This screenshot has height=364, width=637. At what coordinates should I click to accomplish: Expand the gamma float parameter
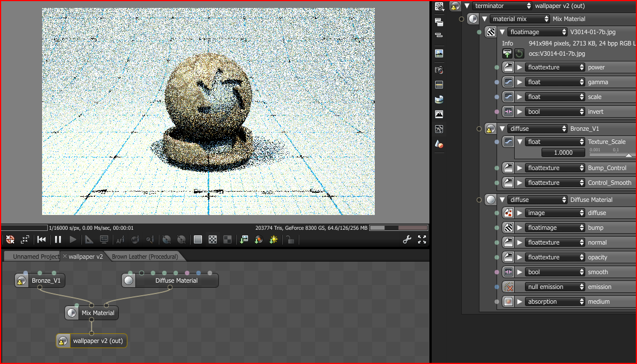tap(519, 82)
